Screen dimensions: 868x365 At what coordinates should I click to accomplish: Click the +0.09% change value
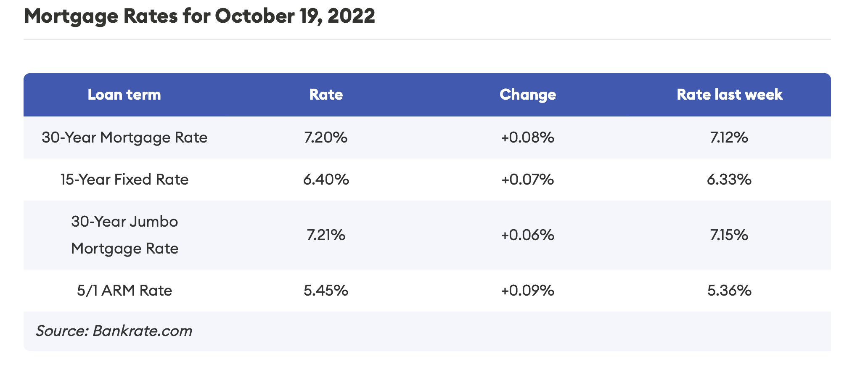click(528, 291)
